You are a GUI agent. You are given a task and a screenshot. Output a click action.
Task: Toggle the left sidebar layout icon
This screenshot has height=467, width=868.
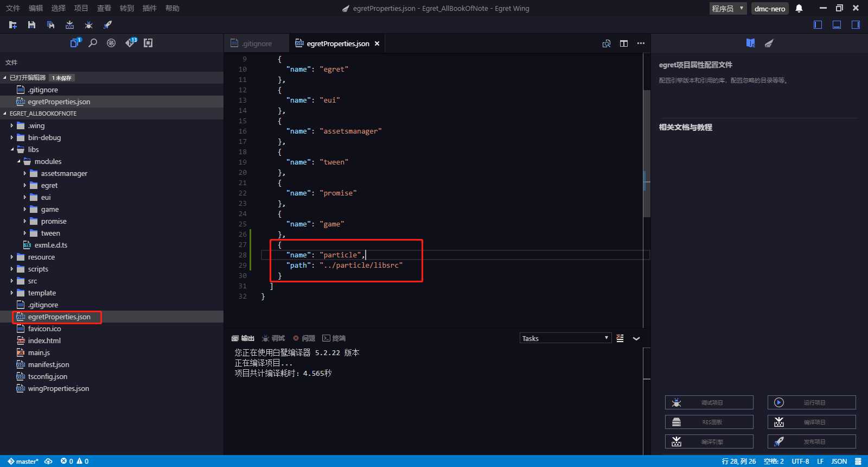coord(818,25)
